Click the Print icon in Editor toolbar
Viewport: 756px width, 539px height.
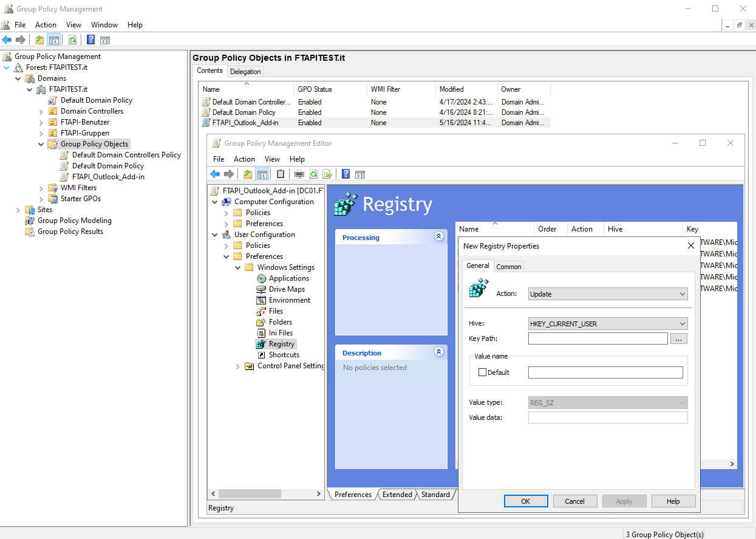(x=299, y=174)
